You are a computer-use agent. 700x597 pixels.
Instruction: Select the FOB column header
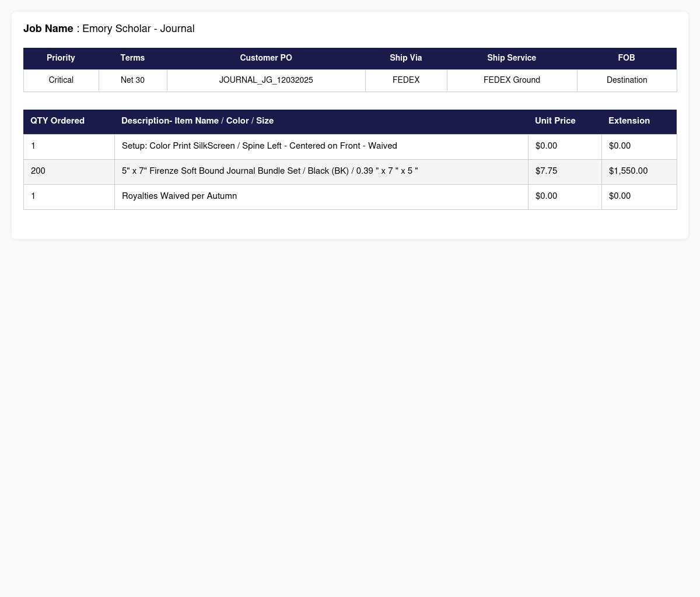[626, 58]
